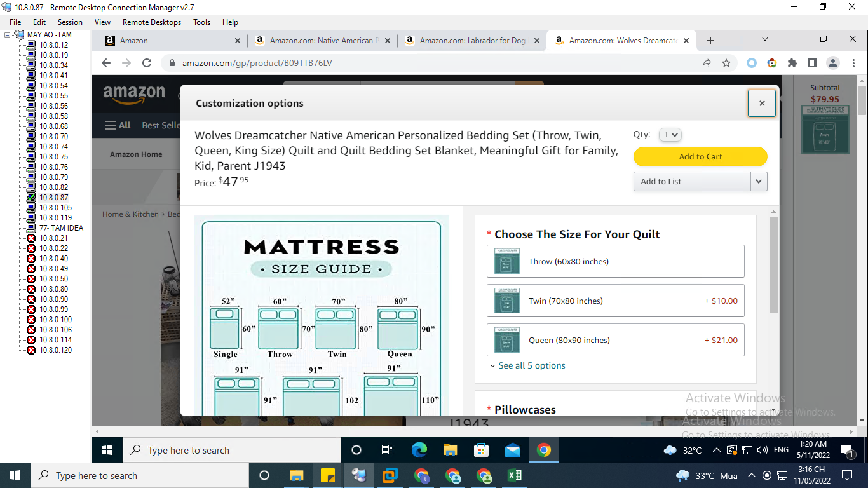
Task: Click the Add to Cart button
Action: (700, 156)
